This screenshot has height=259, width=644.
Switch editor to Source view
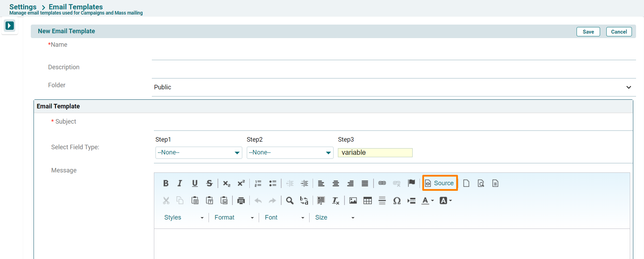pyautogui.click(x=440, y=183)
